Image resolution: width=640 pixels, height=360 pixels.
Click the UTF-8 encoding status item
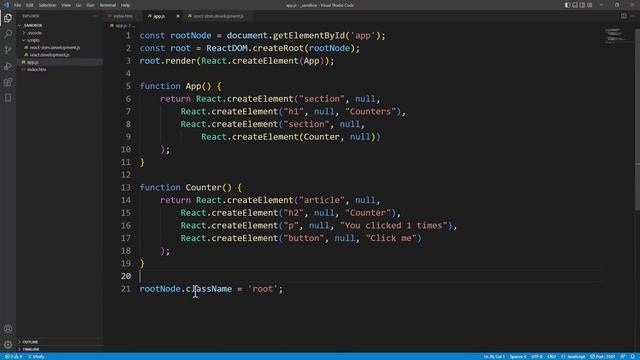[x=537, y=356]
